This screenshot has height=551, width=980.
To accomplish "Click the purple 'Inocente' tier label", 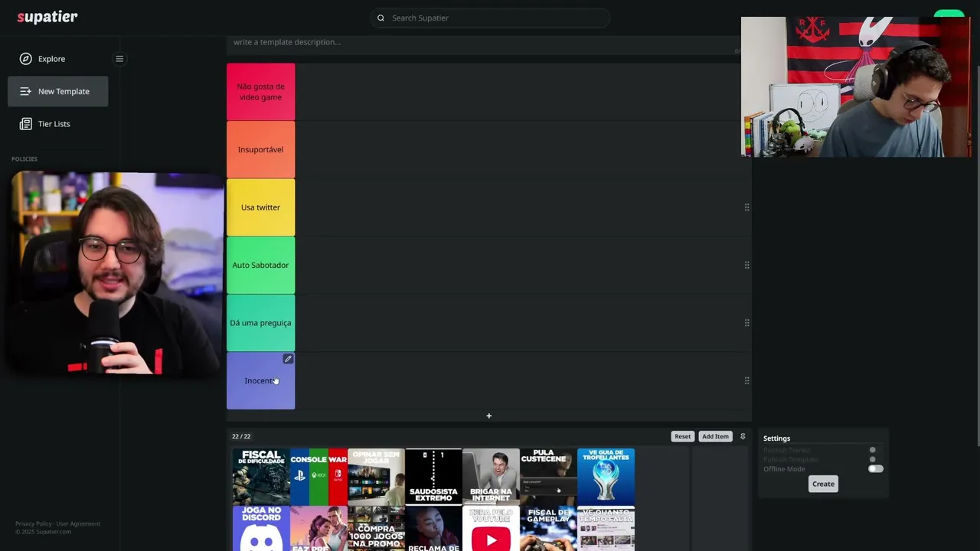I will [260, 380].
